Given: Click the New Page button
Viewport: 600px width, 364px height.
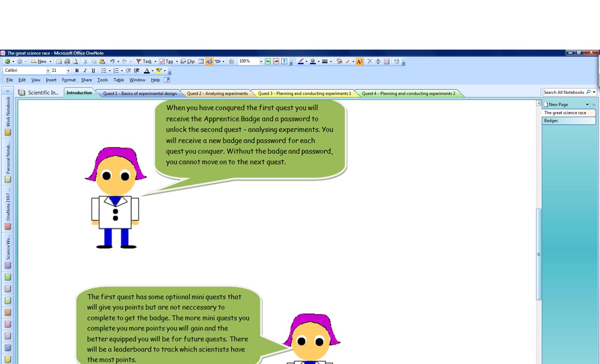Looking at the screenshot, I should coord(558,105).
